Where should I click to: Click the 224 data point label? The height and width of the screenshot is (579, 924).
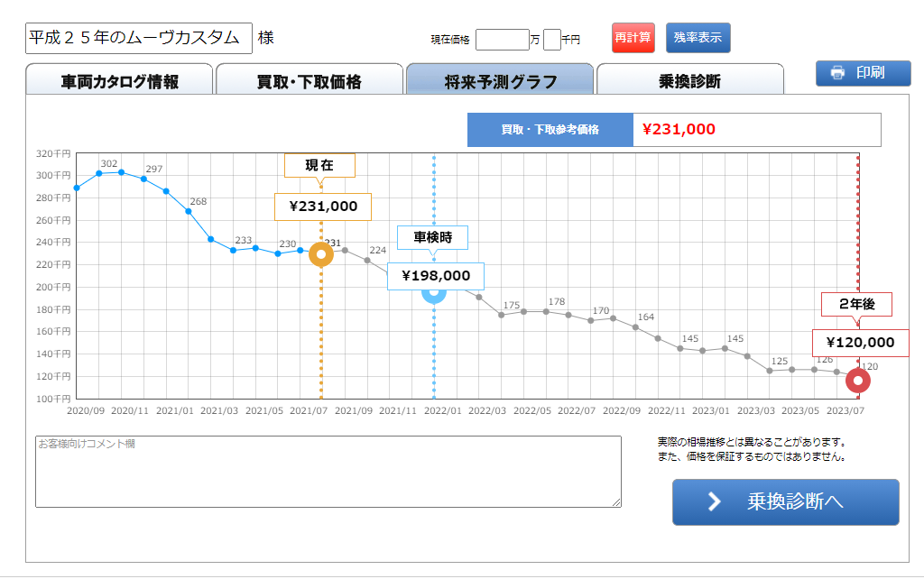point(378,251)
